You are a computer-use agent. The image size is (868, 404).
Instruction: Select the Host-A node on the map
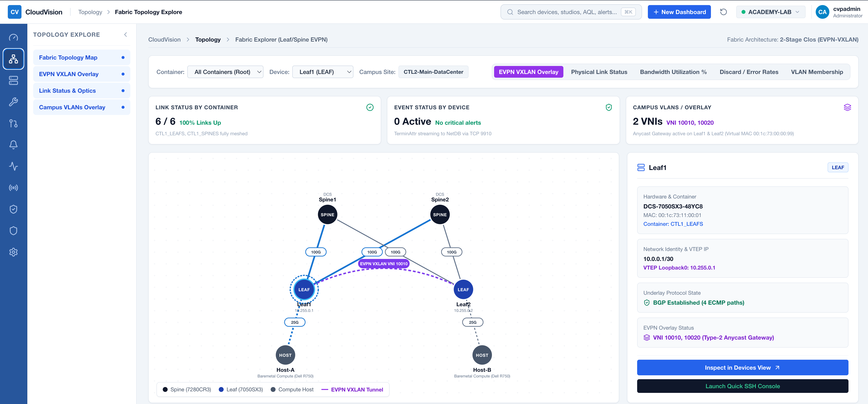pos(285,355)
